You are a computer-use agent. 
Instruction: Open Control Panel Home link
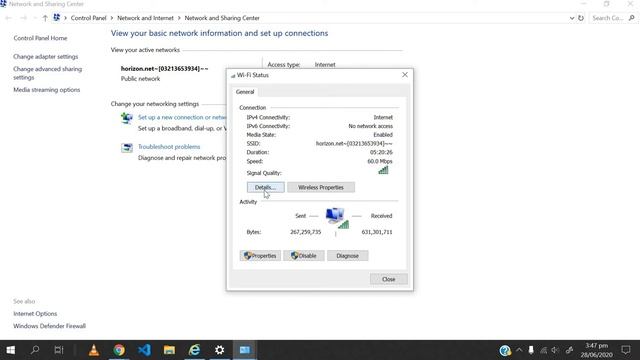(x=40, y=38)
